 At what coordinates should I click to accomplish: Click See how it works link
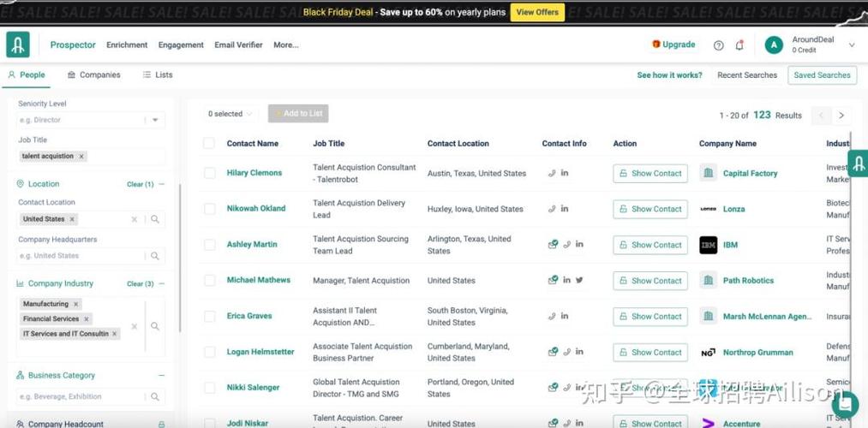point(669,75)
